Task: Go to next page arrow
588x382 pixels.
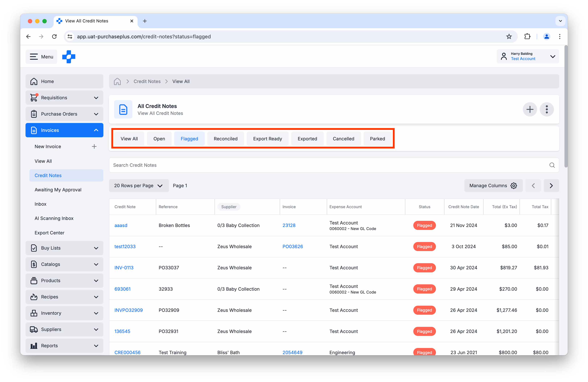Action: (551, 186)
